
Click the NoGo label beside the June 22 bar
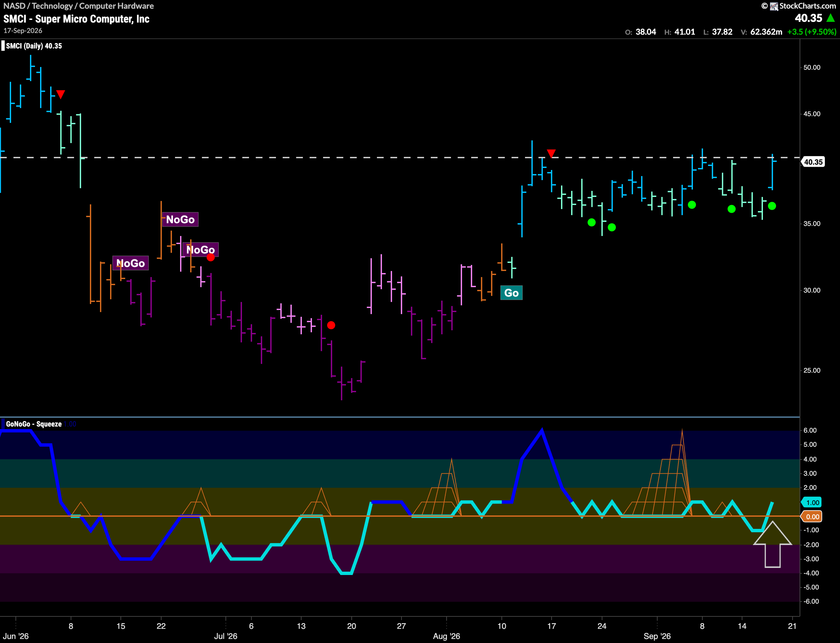180,219
